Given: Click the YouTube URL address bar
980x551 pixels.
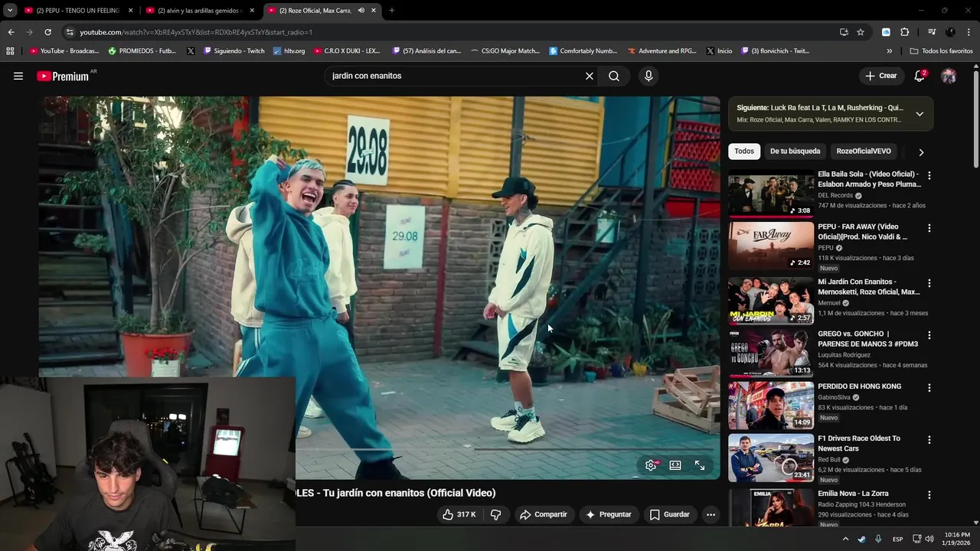Looking at the screenshot, I should [452, 32].
